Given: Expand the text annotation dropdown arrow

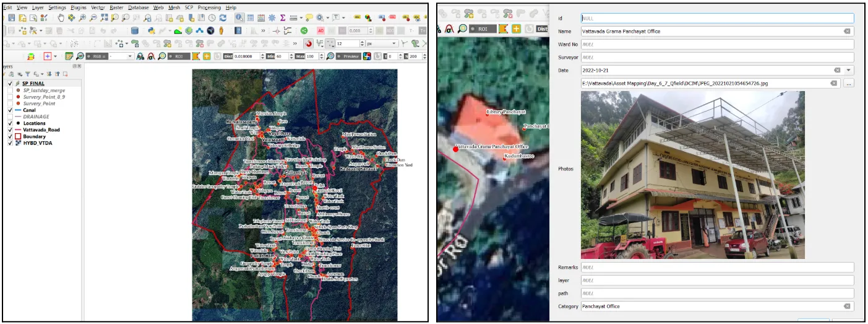Looking at the screenshot, I should tap(343, 18).
